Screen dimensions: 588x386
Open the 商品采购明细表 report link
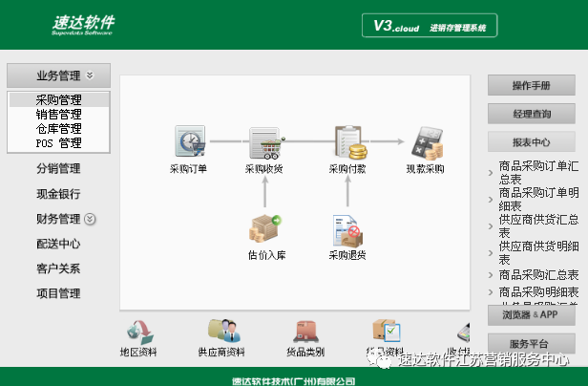pos(539,291)
